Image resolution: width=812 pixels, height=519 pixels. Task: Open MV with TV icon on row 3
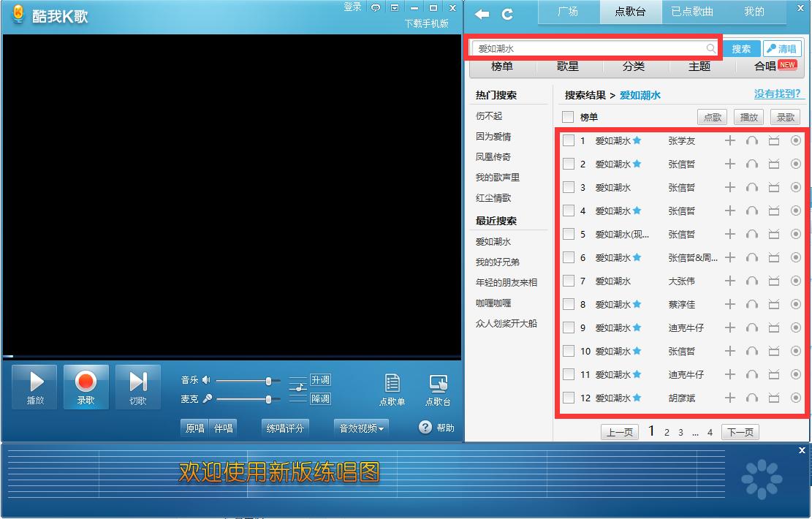pyautogui.click(x=773, y=187)
